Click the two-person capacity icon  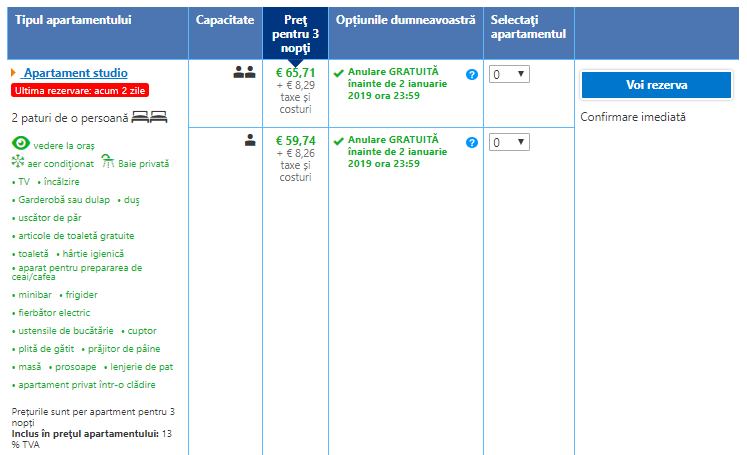pyautogui.click(x=244, y=73)
